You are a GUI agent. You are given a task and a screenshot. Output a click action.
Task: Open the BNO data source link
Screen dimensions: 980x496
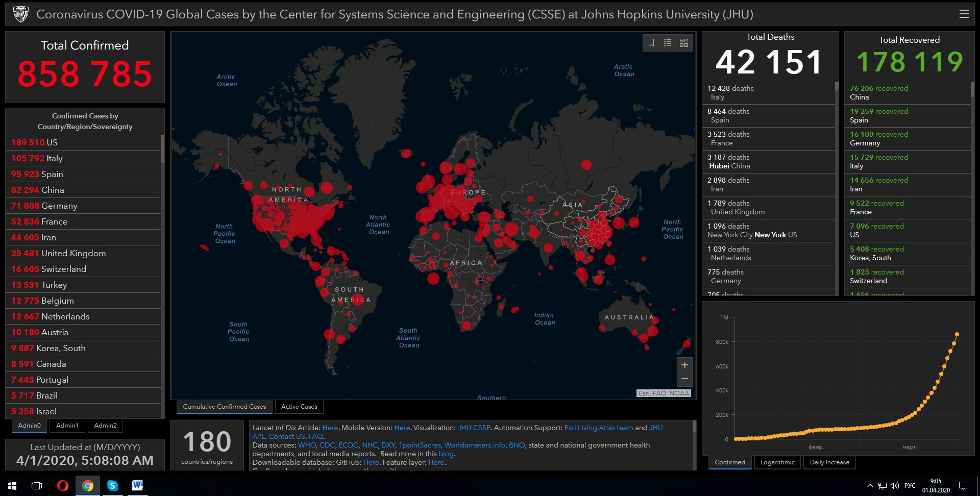(517, 445)
